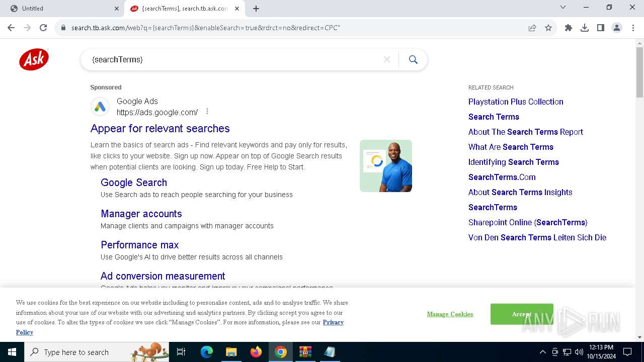Open Windows Start menu
This screenshot has height=362, width=644.
12,352
